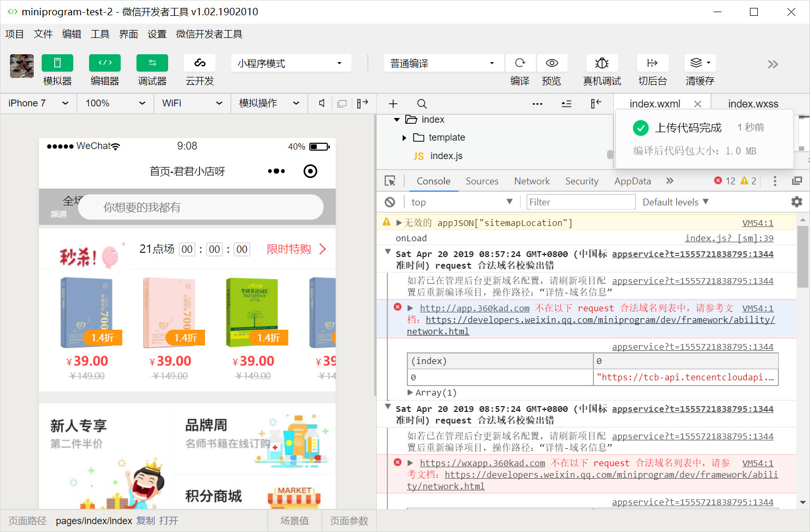Toggle the debugger panel button
The image size is (810, 532).
152,63
